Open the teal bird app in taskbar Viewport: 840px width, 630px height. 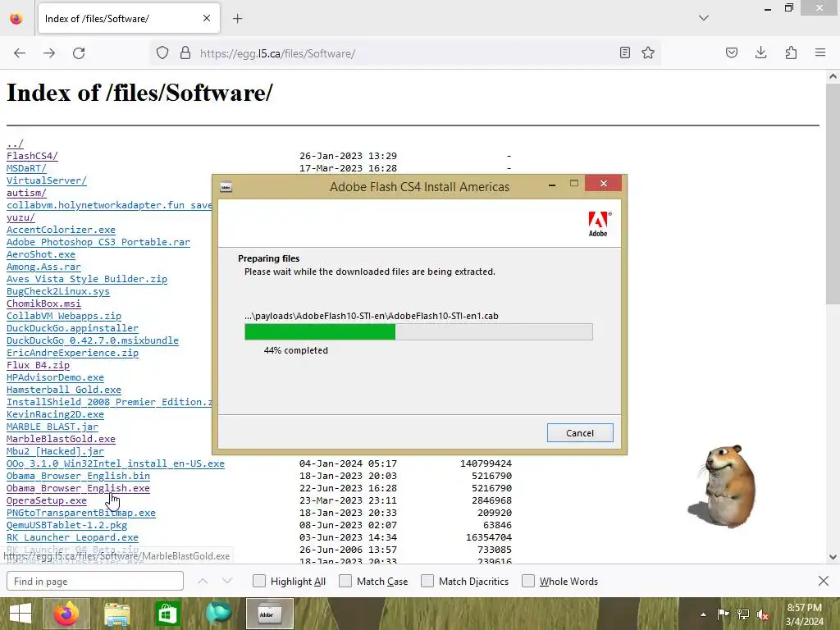(x=218, y=614)
